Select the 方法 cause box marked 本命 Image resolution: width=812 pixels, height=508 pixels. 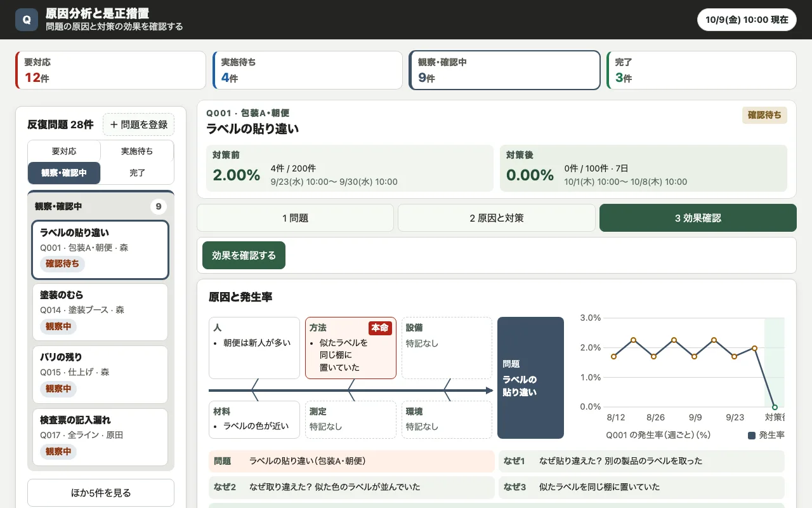[x=351, y=348]
